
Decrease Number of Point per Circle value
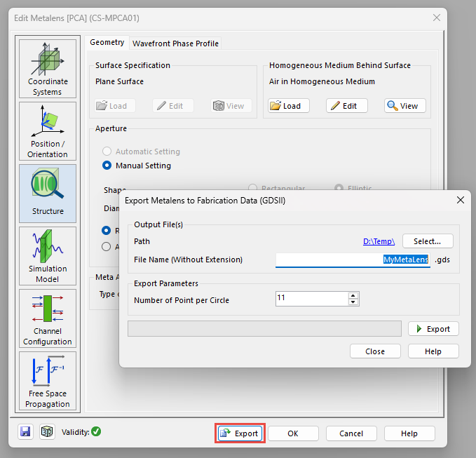(x=353, y=302)
